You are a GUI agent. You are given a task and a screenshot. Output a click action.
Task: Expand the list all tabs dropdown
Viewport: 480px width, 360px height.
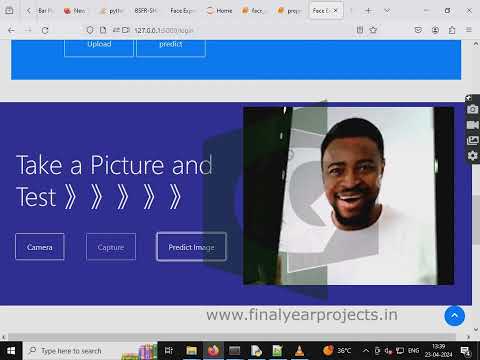(387, 11)
